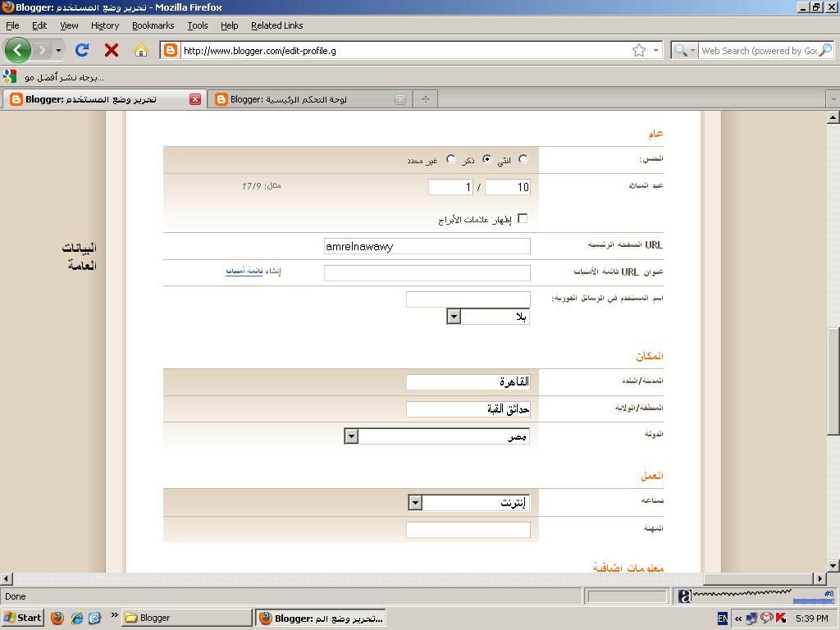840x630 pixels.
Task: Click the instant messaging username field
Action: click(468, 299)
